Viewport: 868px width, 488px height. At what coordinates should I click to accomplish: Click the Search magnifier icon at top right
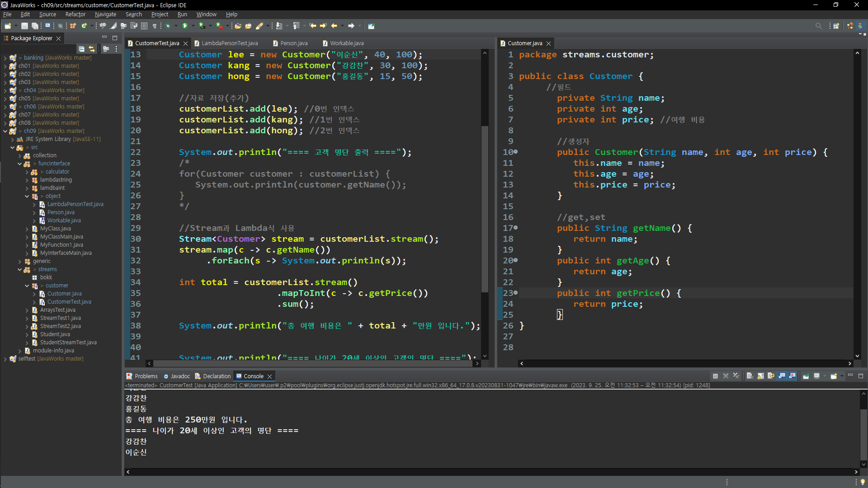(x=818, y=26)
